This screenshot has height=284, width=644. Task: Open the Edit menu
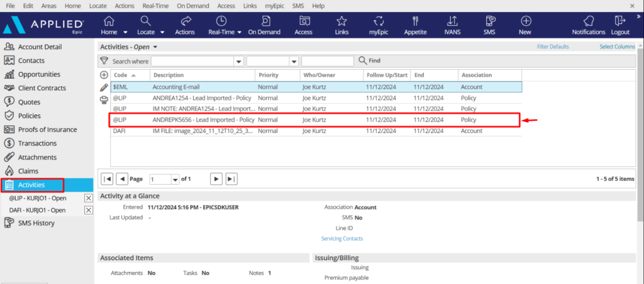pyautogui.click(x=28, y=6)
